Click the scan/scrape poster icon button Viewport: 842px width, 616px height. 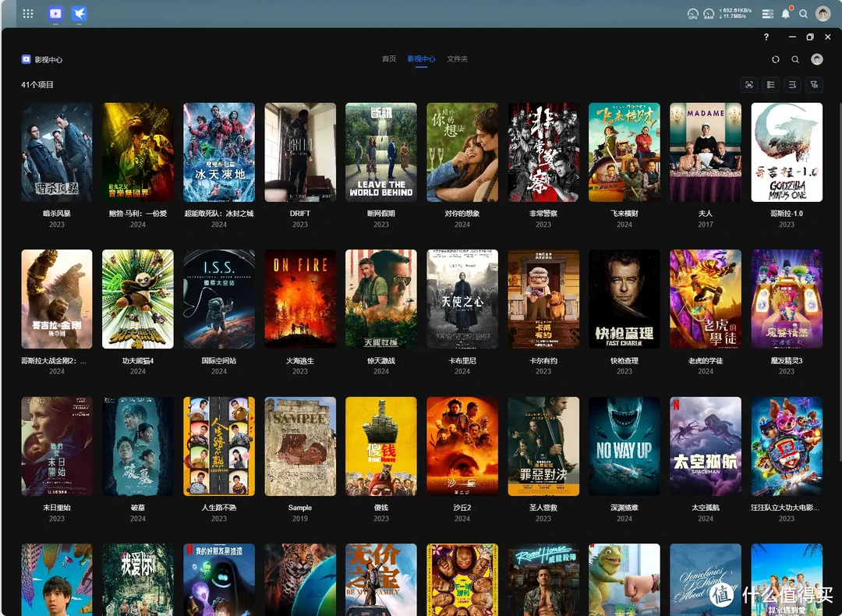[x=749, y=84]
